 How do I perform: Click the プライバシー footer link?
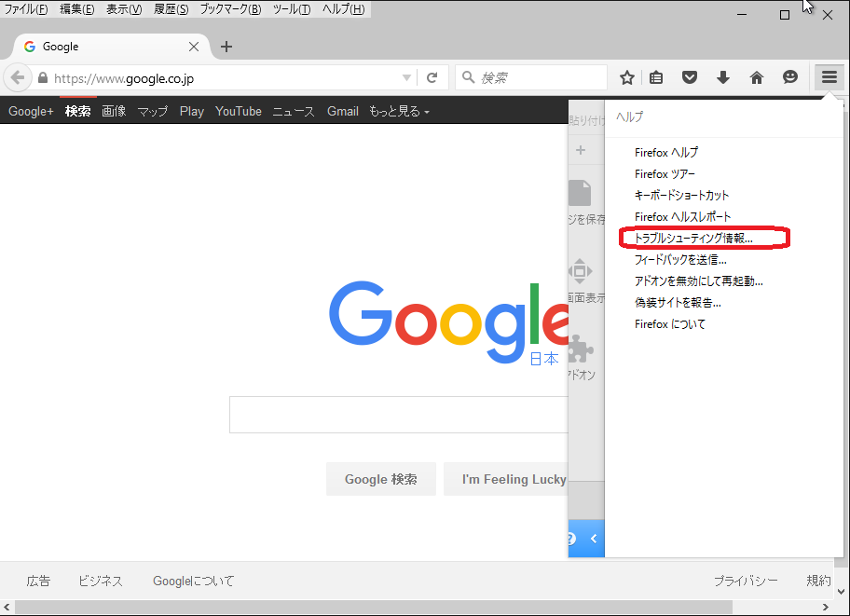[x=746, y=581]
